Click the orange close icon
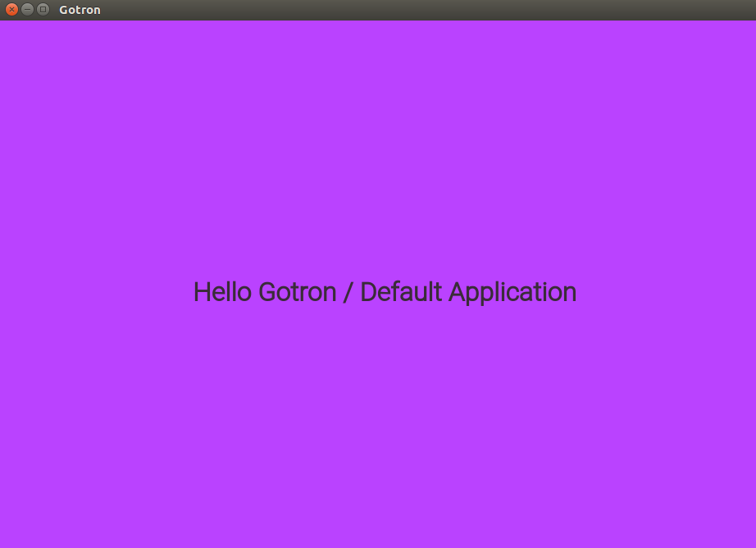The height and width of the screenshot is (548, 756). pyautogui.click(x=10, y=10)
